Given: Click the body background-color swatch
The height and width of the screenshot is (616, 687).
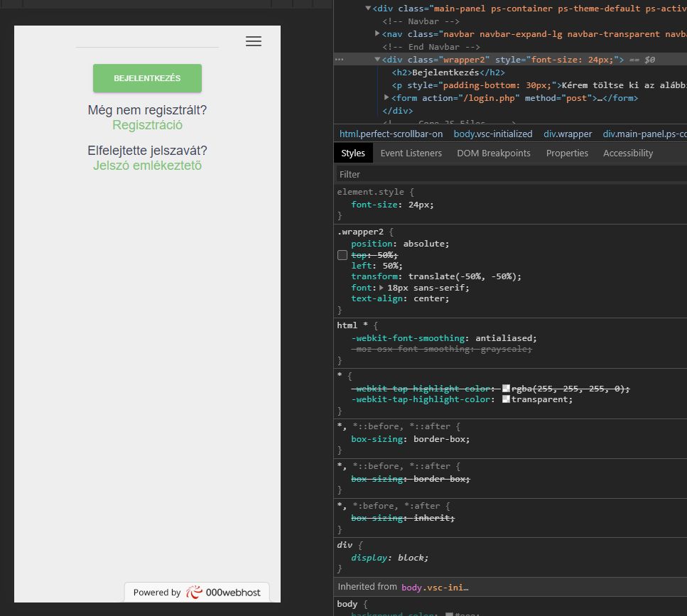Looking at the screenshot, I should pyautogui.click(x=449, y=615).
